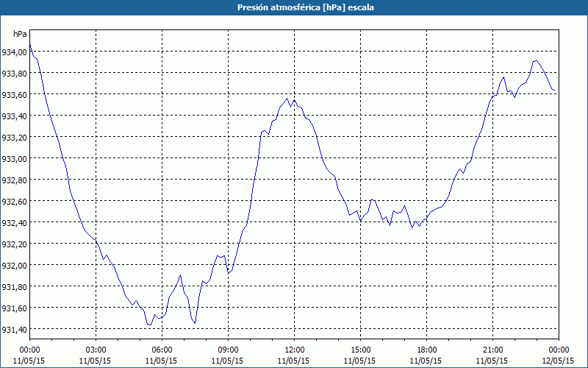Click the 21:00 time axis label
The width and height of the screenshot is (588, 368).
pos(492,350)
